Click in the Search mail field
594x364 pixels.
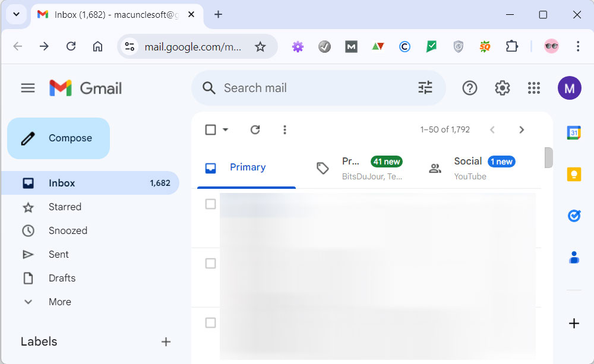(x=309, y=88)
